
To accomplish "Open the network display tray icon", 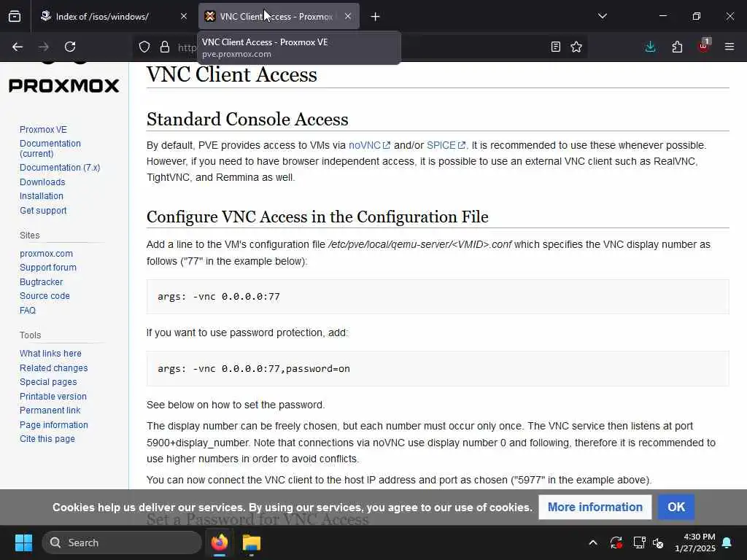I will (639, 542).
